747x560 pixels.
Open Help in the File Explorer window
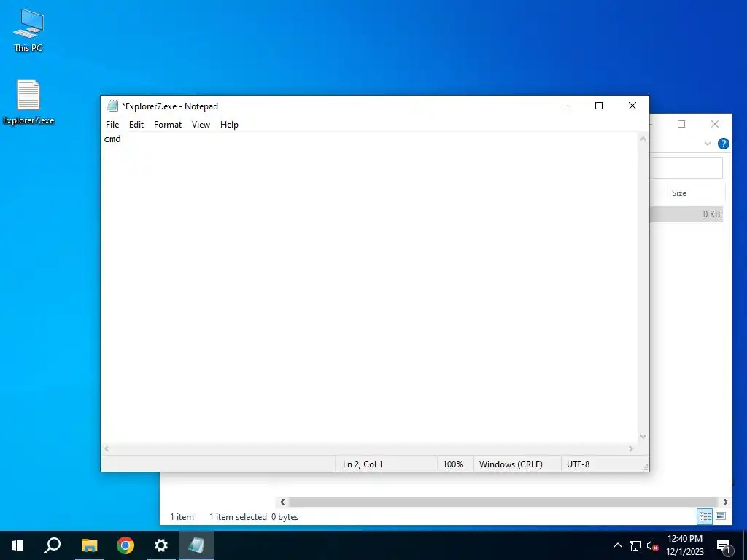point(723,144)
